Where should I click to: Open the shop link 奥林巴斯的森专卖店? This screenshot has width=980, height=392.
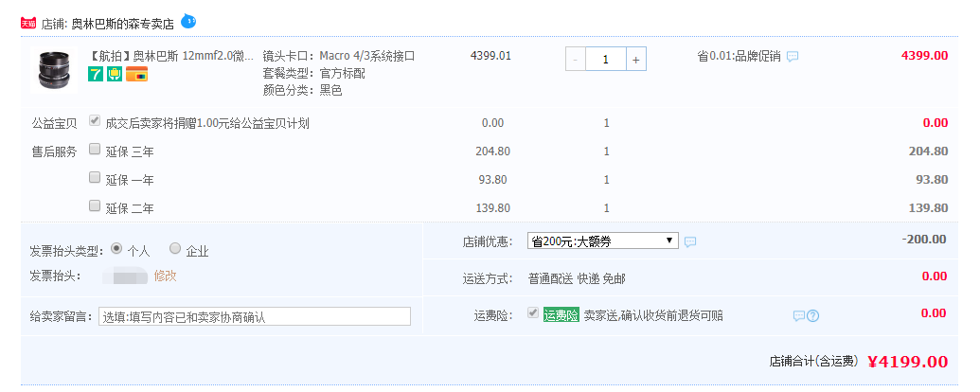click(x=122, y=25)
